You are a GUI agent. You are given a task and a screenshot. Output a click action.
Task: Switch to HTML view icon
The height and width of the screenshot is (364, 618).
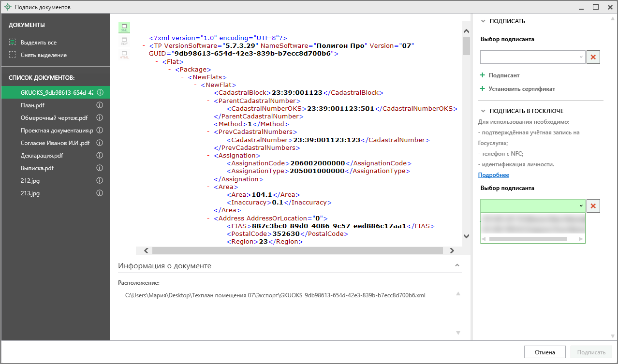pyautogui.click(x=124, y=55)
